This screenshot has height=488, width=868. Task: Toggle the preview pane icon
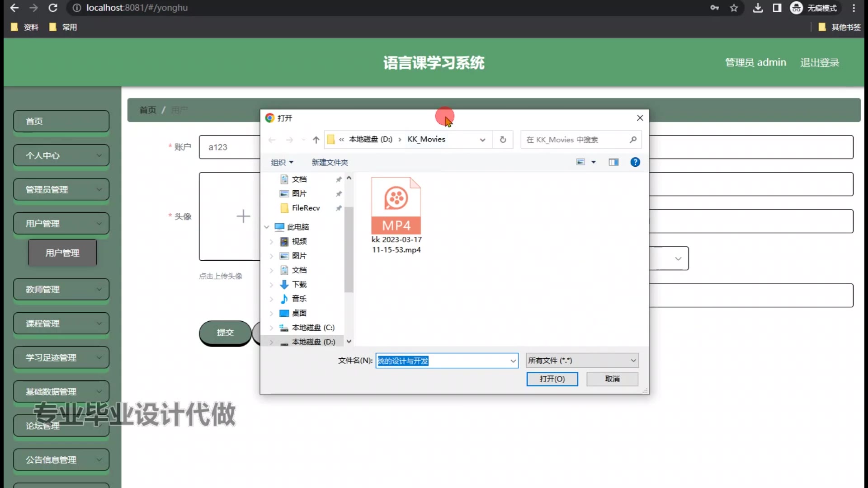[x=613, y=162]
